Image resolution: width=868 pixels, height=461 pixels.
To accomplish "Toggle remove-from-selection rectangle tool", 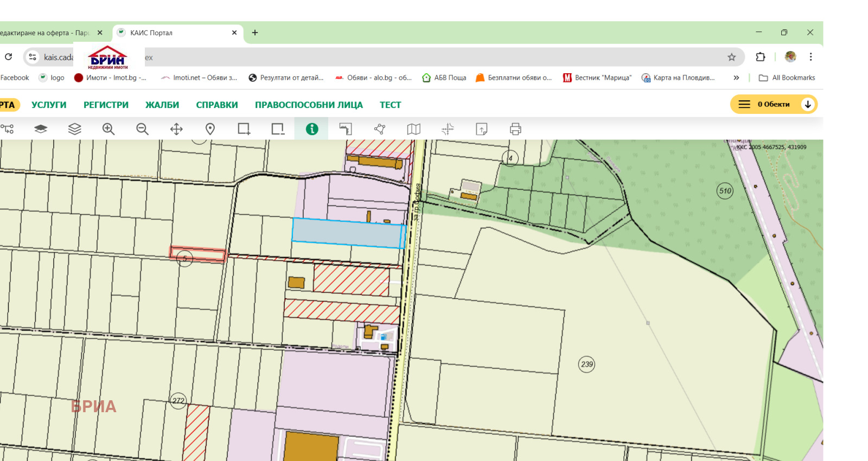I will pyautogui.click(x=278, y=129).
